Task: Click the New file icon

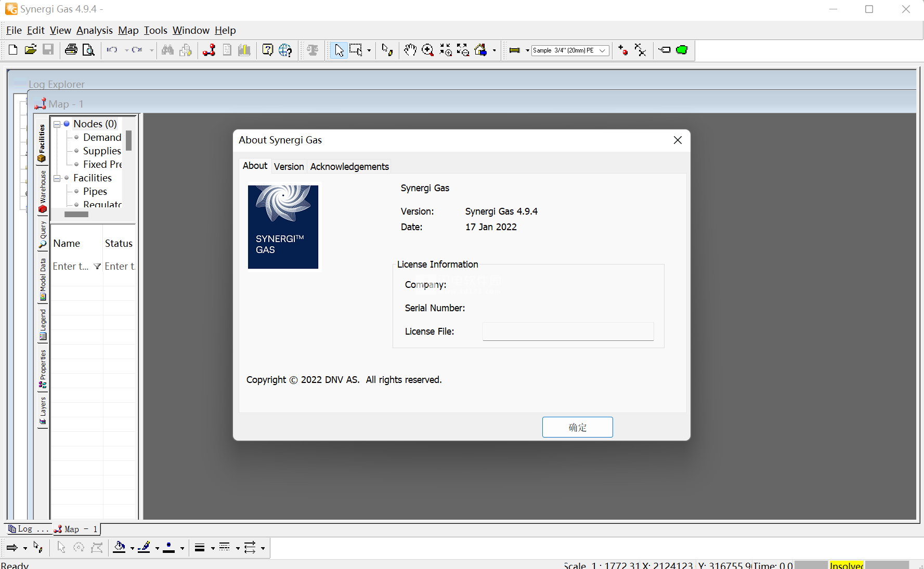Action: 13,50
